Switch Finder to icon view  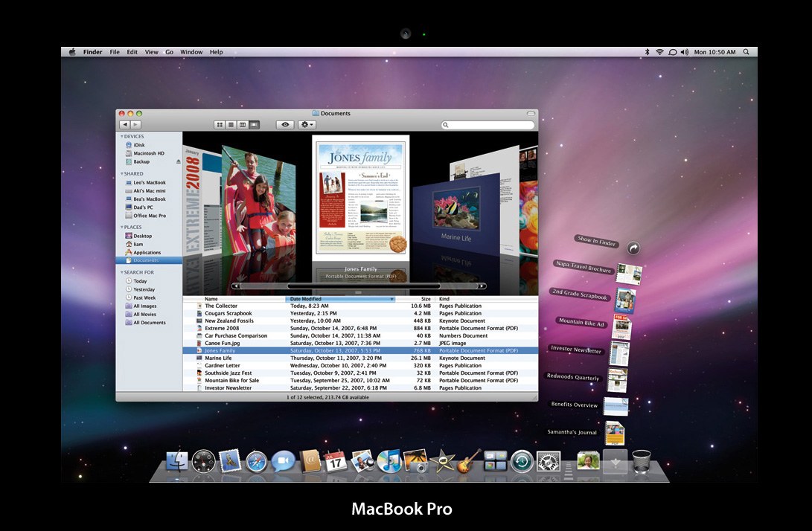coord(220,125)
